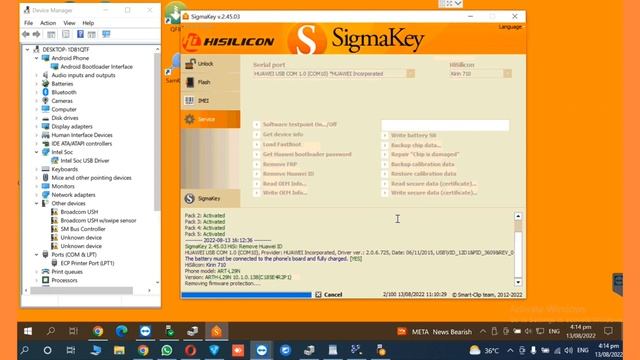This screenshot has width=640, height=360.
Task: Click the Windows Start logo button
Action: click(28, 331)
